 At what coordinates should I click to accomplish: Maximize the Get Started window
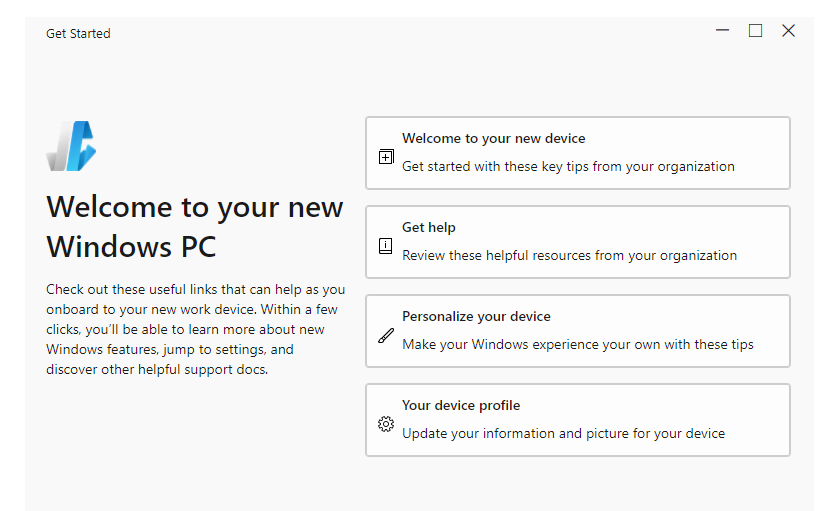pyautogui.click(x=755, y=31)
